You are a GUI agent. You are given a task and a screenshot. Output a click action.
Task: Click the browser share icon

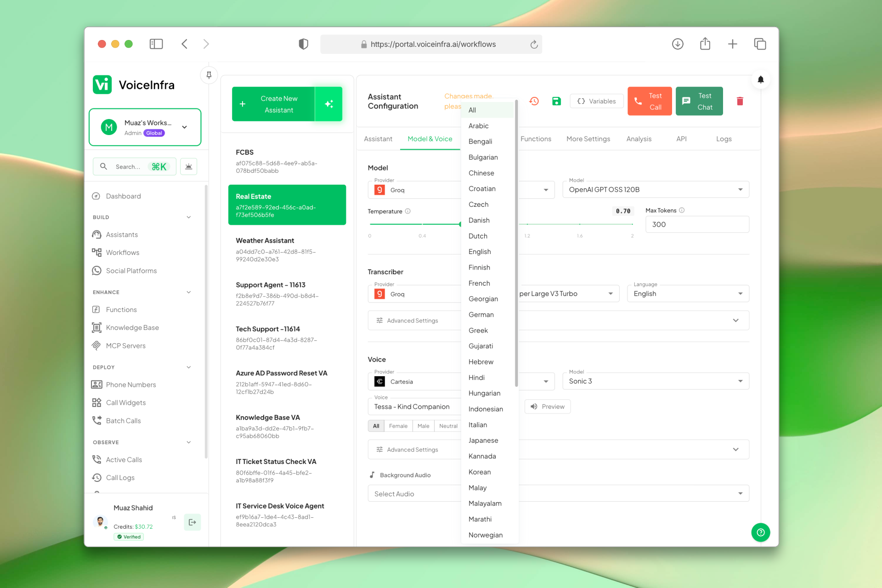click(x=705, y=44)
